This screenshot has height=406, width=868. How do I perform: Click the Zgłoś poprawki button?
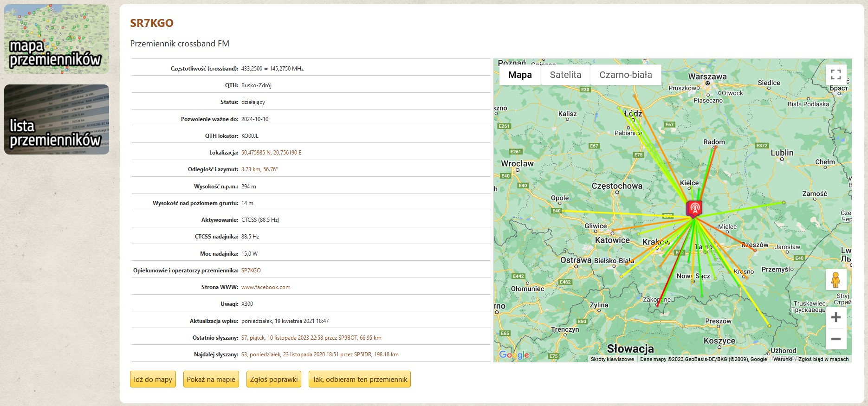click(x=273, y=379)
